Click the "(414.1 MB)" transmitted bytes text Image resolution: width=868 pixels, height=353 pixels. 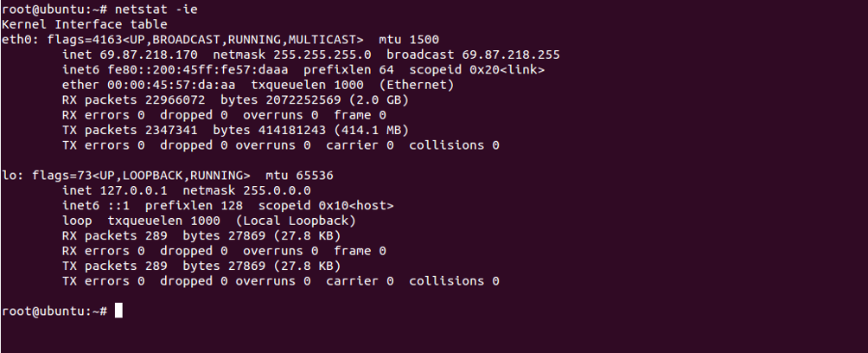tap(371, 131)
